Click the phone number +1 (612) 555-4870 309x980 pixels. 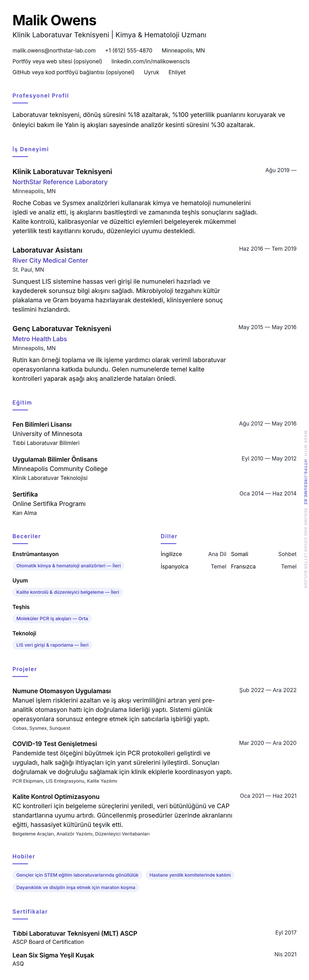pyautogui.click(x=128, y=51)
